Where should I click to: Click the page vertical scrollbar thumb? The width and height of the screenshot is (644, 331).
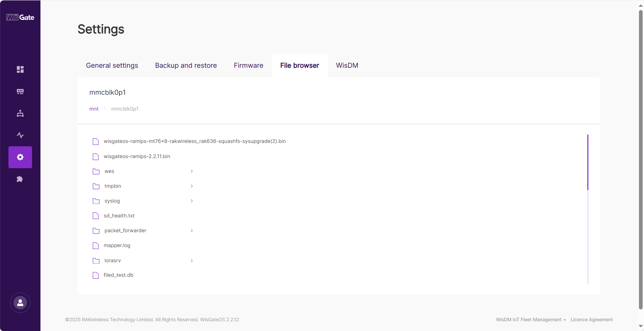point(641,160)
